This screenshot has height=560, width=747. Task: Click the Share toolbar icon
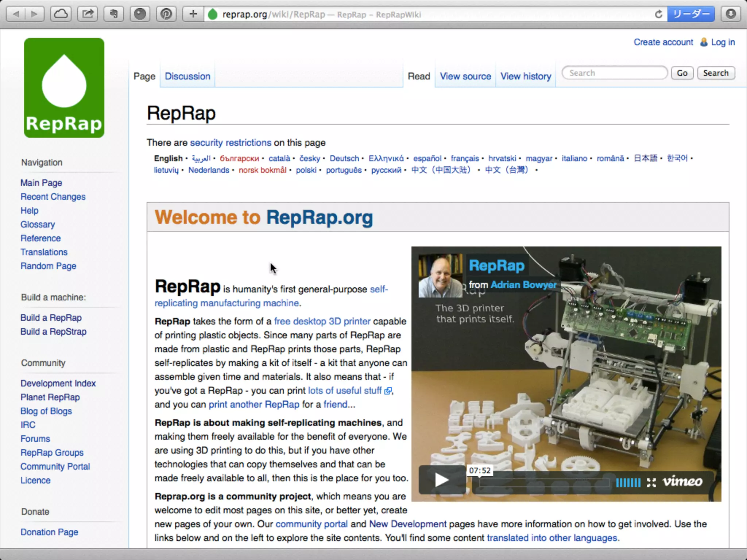pos(88,14)
